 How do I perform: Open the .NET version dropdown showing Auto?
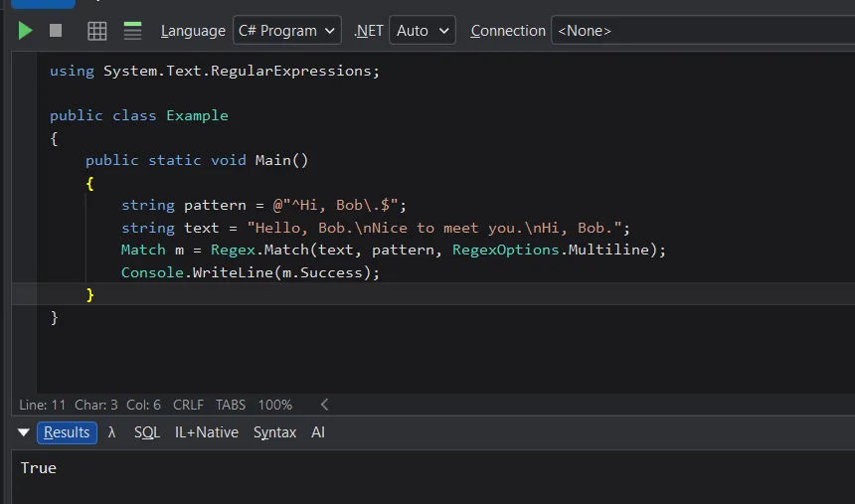point(423,31)
